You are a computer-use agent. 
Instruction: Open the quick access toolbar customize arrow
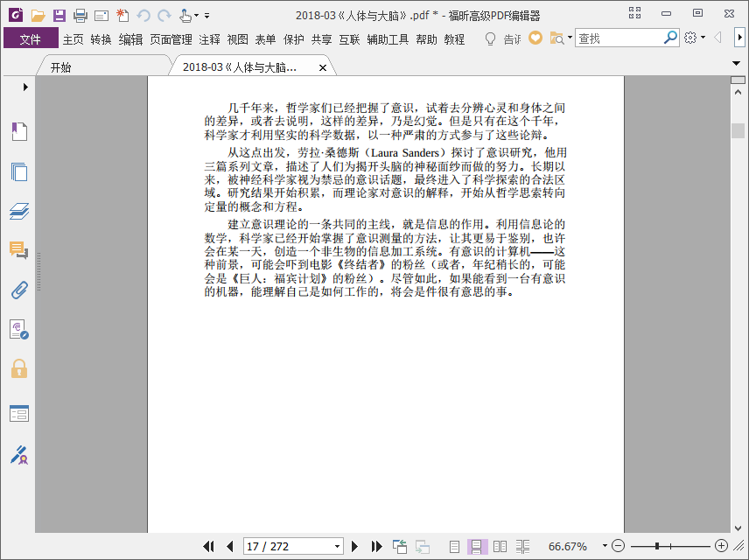coord(206,16)
